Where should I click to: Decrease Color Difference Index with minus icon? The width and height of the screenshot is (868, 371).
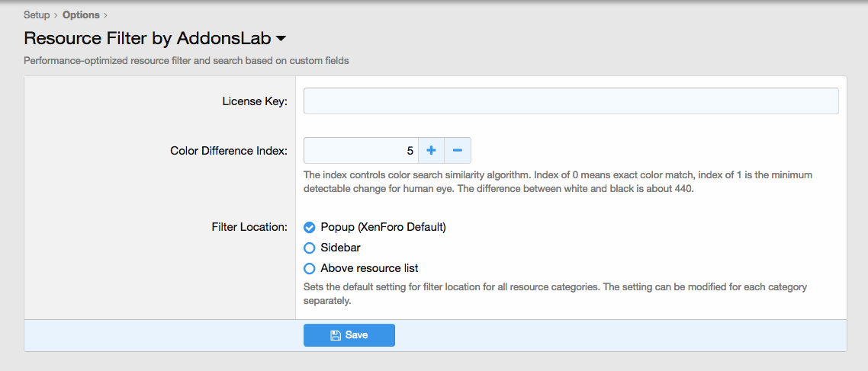(x=457, y=150)
